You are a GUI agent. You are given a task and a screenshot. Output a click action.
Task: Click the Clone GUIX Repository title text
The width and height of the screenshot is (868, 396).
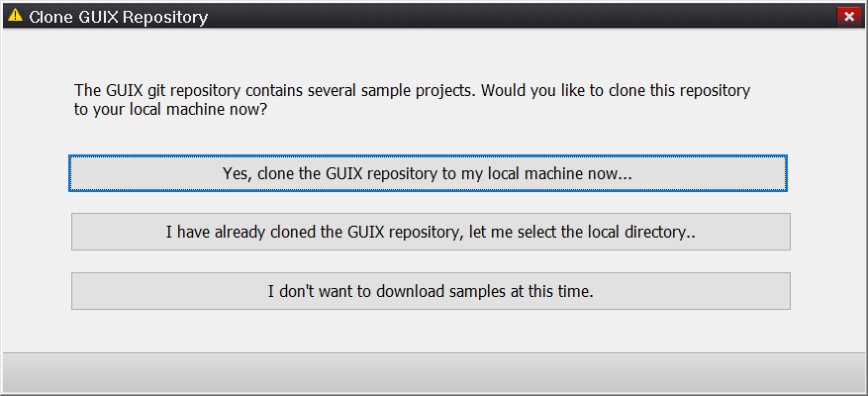(119, 17)
